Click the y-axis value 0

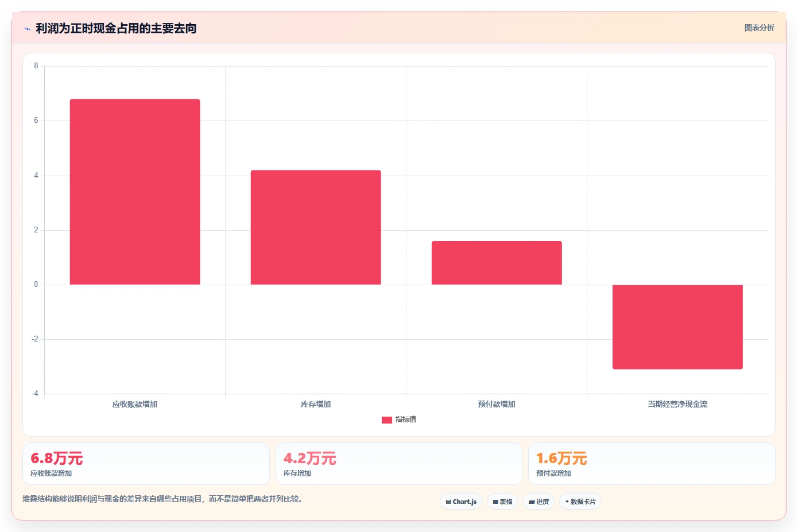(36, 285)
